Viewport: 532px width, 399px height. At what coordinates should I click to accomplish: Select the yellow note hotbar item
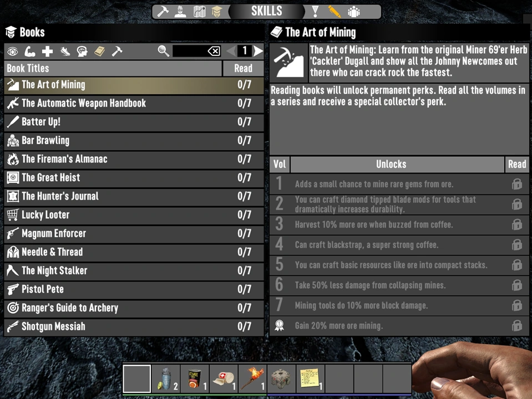point(310,378)
